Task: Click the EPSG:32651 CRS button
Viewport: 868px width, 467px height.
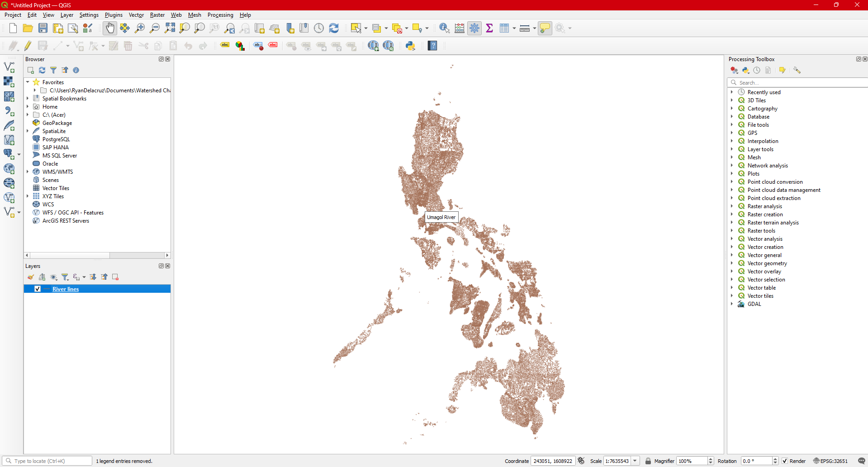Action: pos(830,461)
